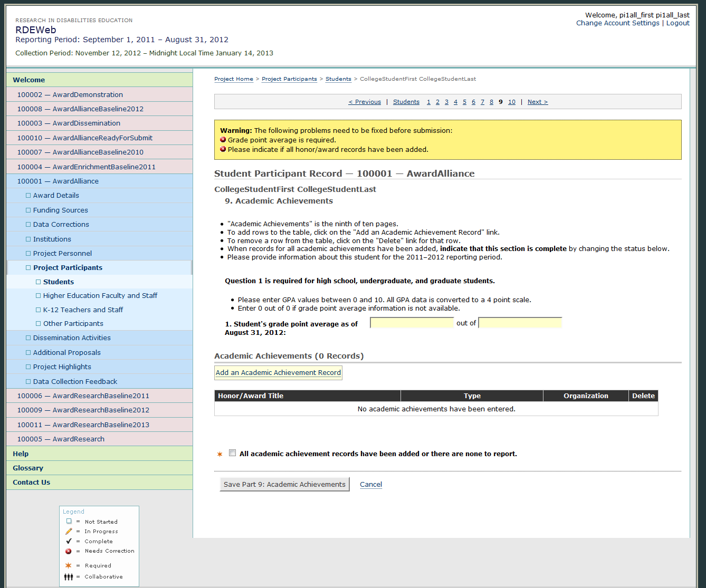Click the status icon next to Funding Sources
Image resolution: width=706 pixels, height=588 pixels.
28,210
